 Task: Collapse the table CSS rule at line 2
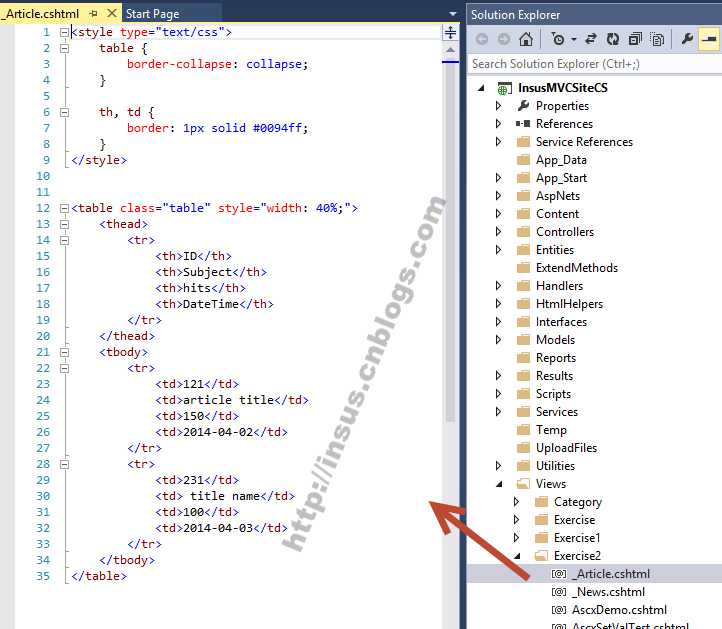tap(64, 48)
